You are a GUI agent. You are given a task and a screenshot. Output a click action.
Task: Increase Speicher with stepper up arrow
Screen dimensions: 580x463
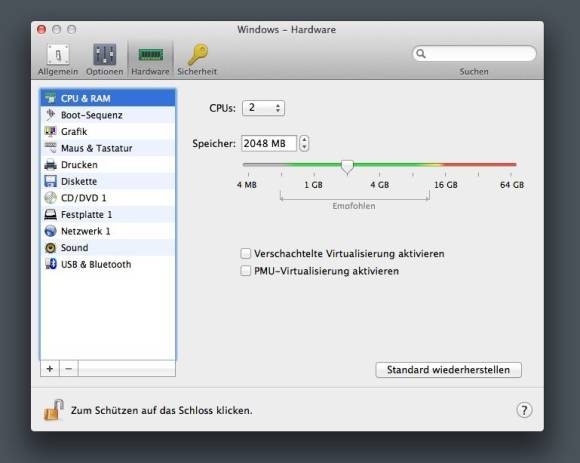point(304,140)
